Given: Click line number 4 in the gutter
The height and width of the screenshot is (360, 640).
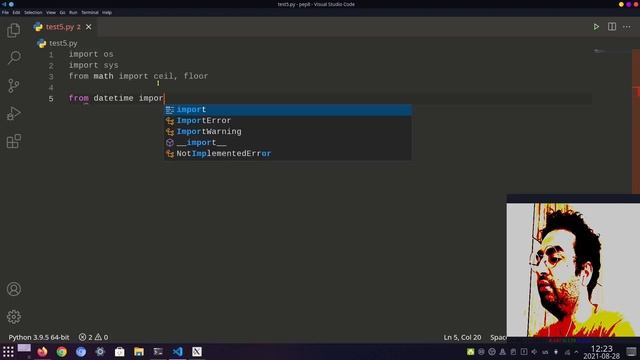Looking at the screenshot, I should (51, 88).
